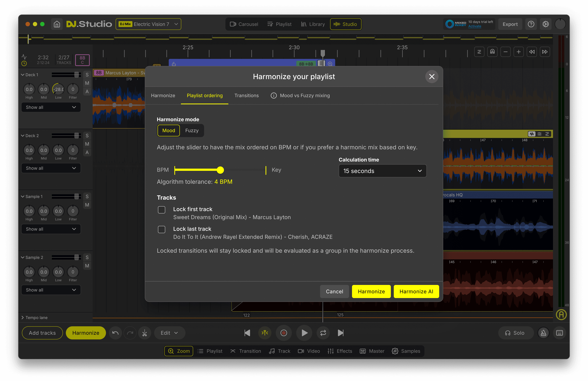Click the transition lock icon on blue bar
588x381 pixels.
tap(174, 64)
